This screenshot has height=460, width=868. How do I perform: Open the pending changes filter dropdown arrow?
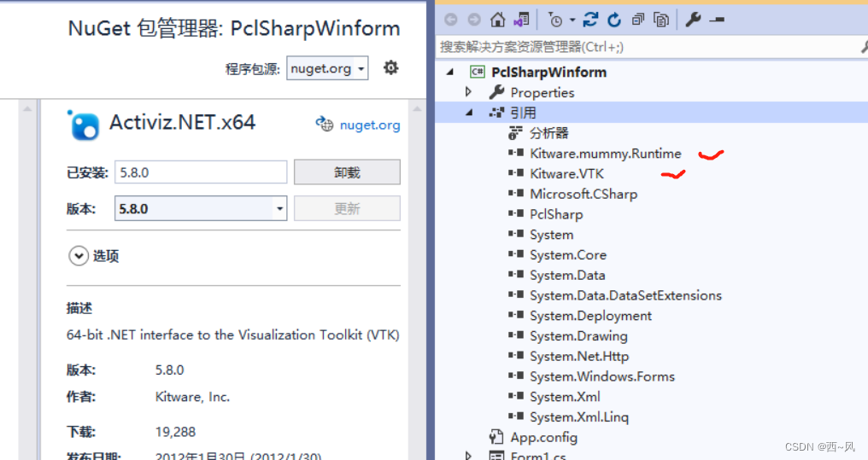[x=572, y=20]
